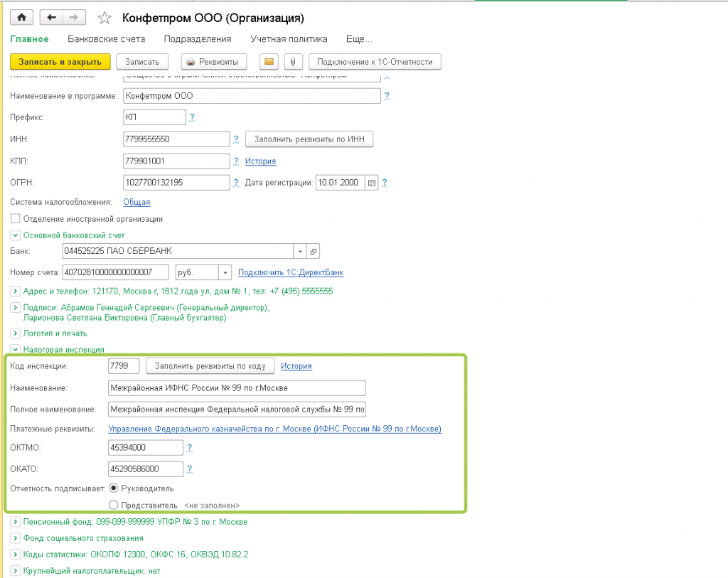Expand the Адрес и телефон section
728x578 pixels.
point(15,291)
